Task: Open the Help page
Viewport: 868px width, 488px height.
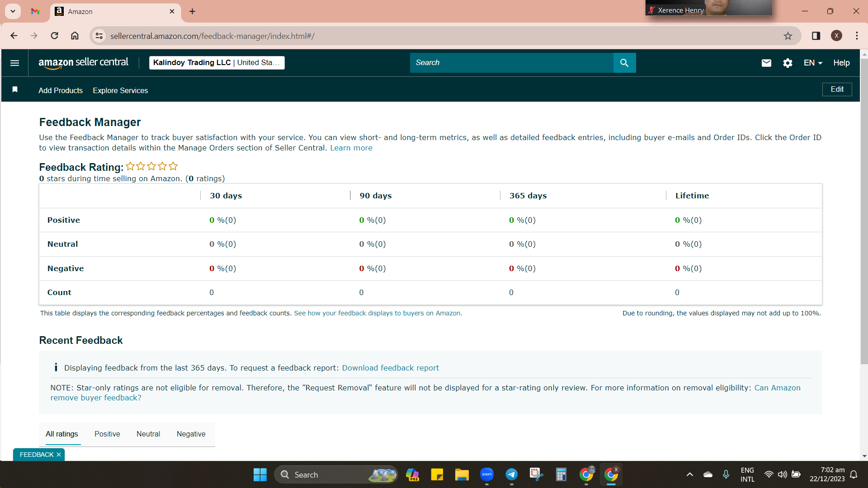Action: tap(841, 63)
